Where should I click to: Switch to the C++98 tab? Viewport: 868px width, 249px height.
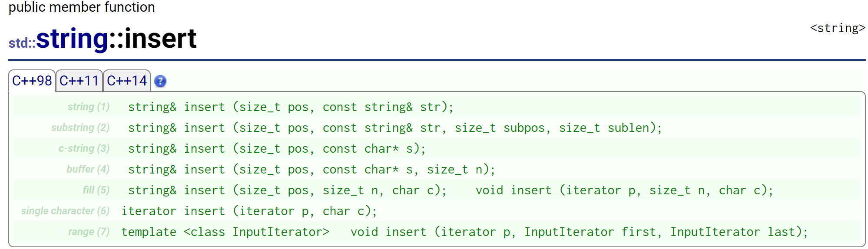point(32,81)
